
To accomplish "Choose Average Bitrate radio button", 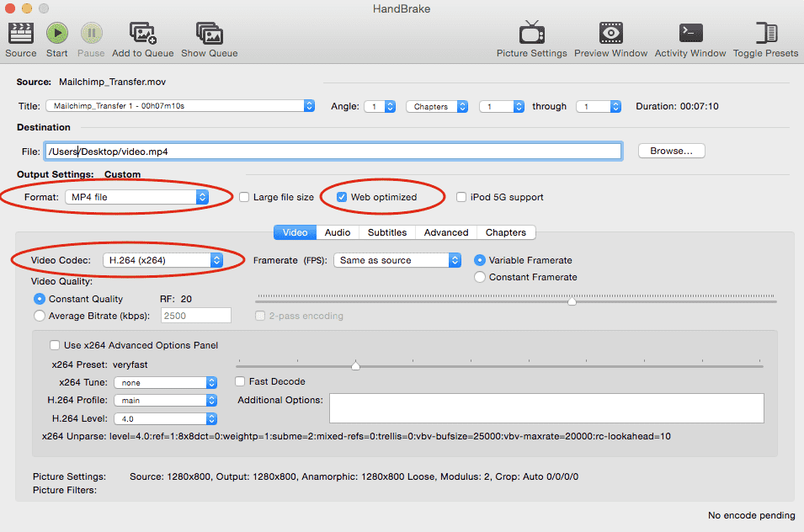I will point(39,316).
